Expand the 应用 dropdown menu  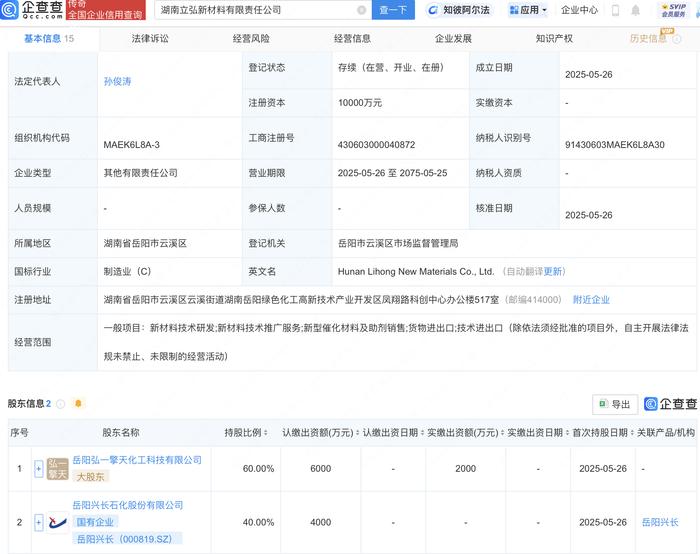[x=528, y=10]
